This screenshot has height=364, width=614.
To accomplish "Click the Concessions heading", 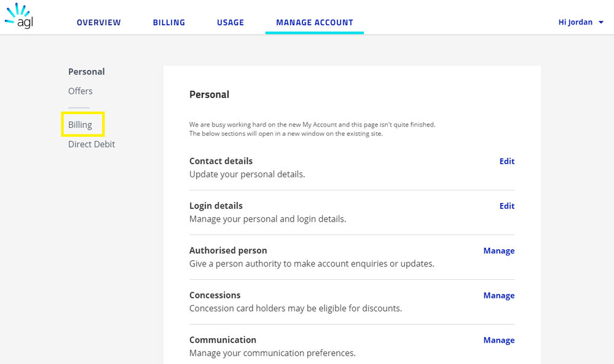I will click(215, 296).
